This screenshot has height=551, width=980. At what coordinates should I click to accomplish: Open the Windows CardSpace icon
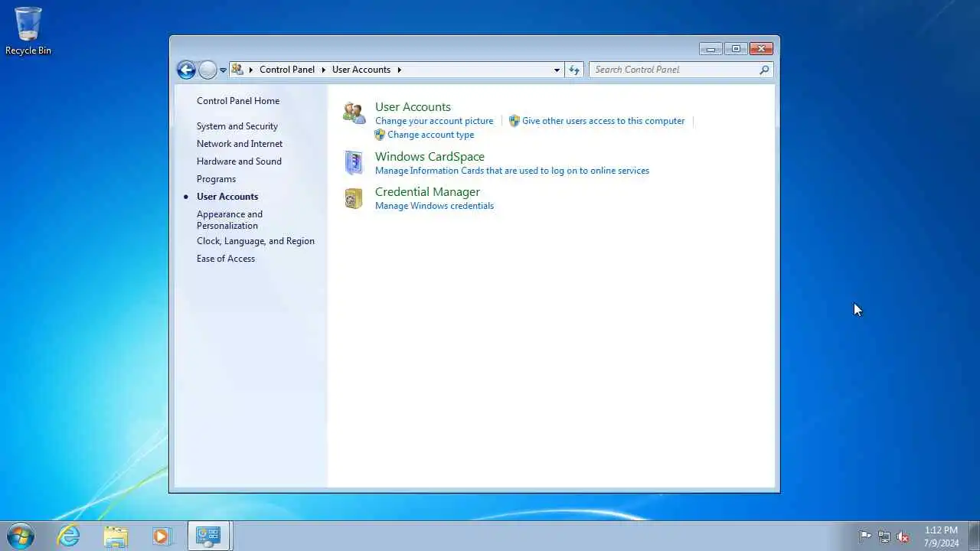[353, 162]
